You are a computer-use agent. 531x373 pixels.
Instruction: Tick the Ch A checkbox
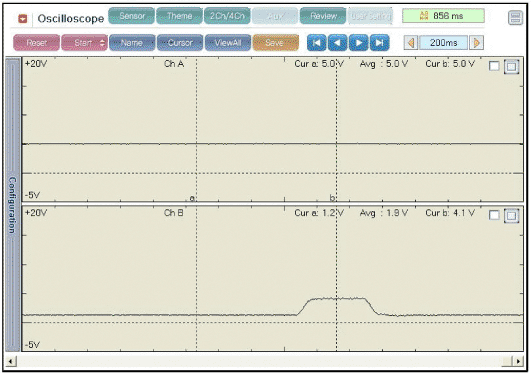click(x=494, y=66)
